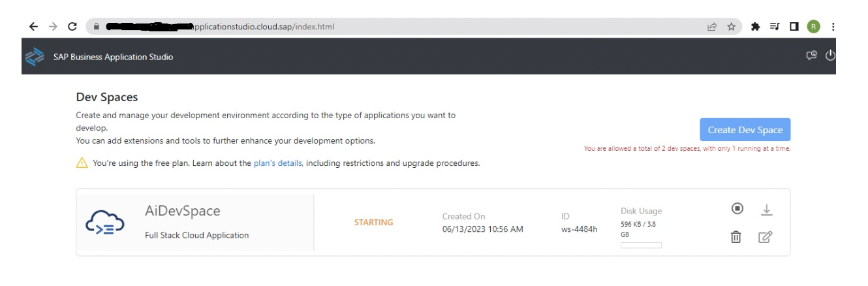Edit AiDevSpace with the pencil icon
The height and width of the screenshot is (286, 868).
766,238
